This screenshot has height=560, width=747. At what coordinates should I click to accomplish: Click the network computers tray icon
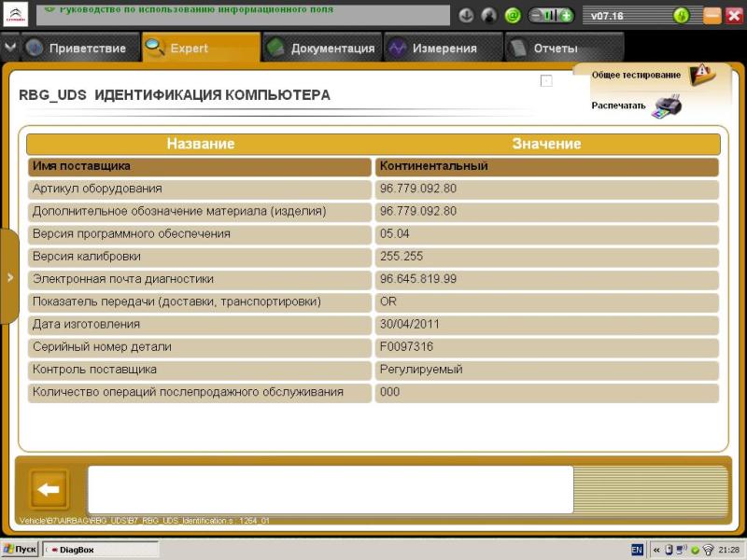click(x=682, y=550)
